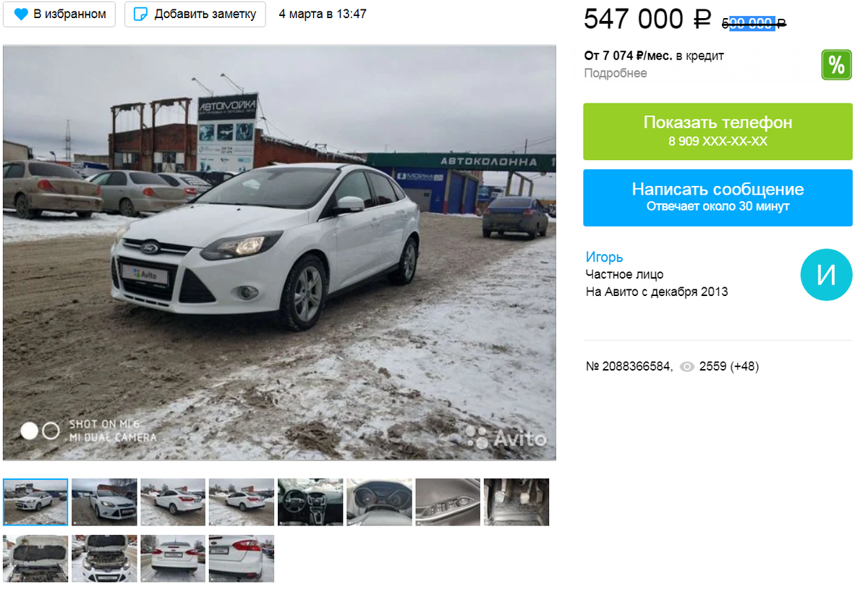Click the round И seller avatar

tap(826, 275)
